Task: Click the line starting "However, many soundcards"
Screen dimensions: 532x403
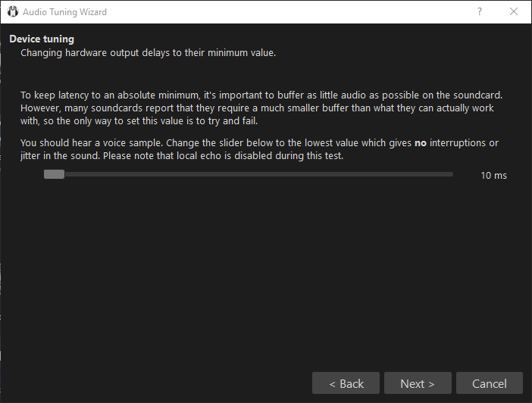Action: pyautogui.click(x=257, y=108)
